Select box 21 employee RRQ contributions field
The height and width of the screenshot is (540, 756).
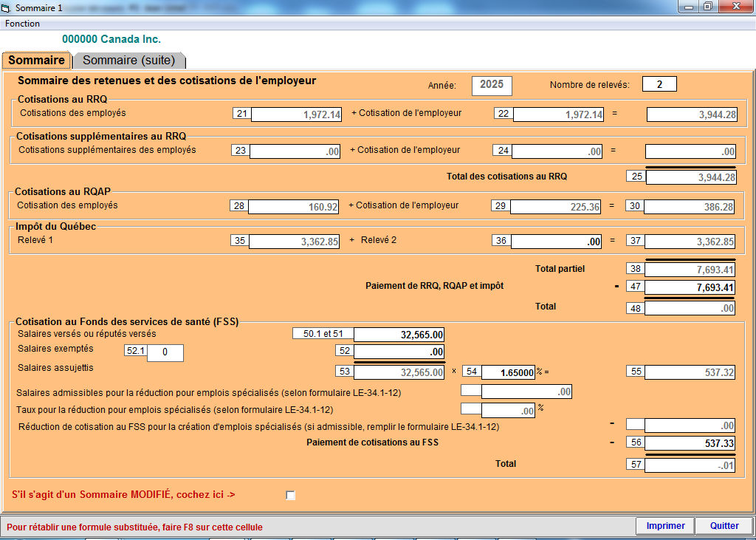[x=297, y=115]
